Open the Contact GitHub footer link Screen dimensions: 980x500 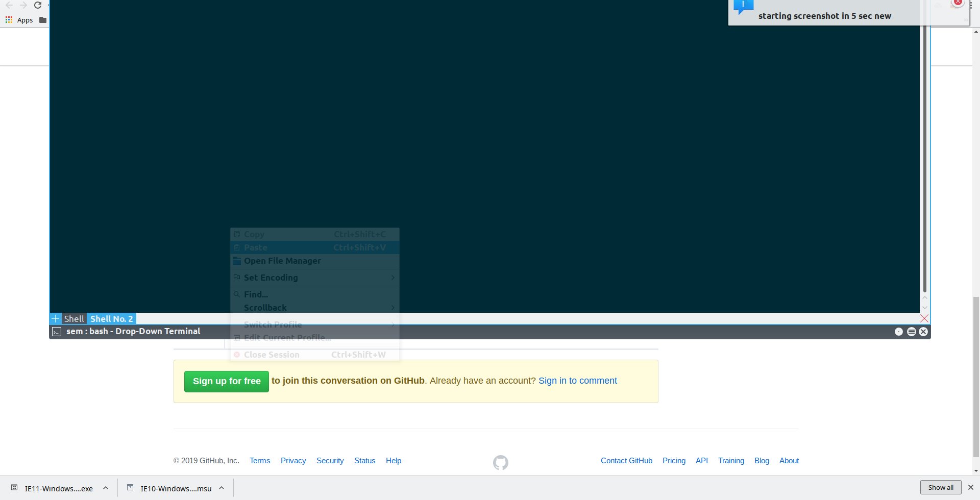[x=626, y=461]
